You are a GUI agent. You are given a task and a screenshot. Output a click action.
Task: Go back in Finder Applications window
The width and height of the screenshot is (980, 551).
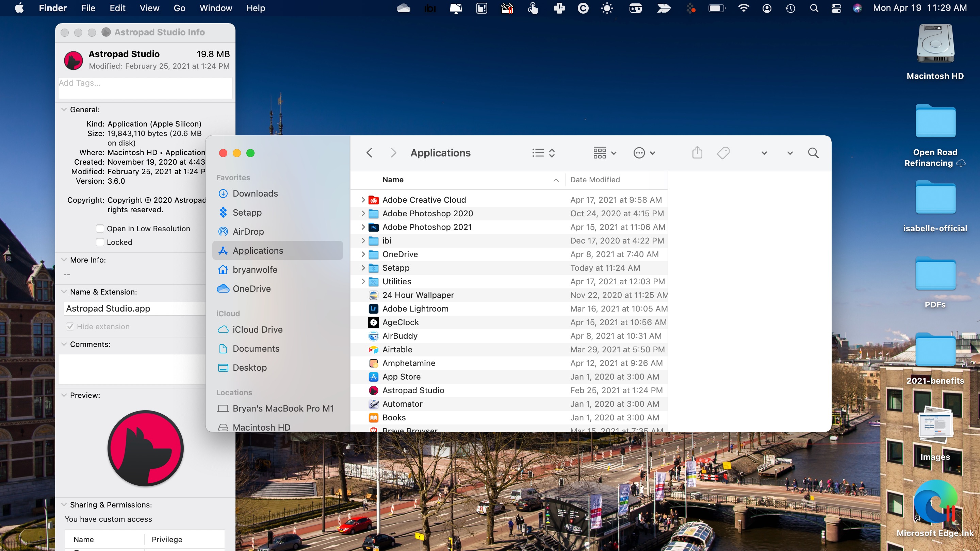pyautogui.click(x=369, y=153)
